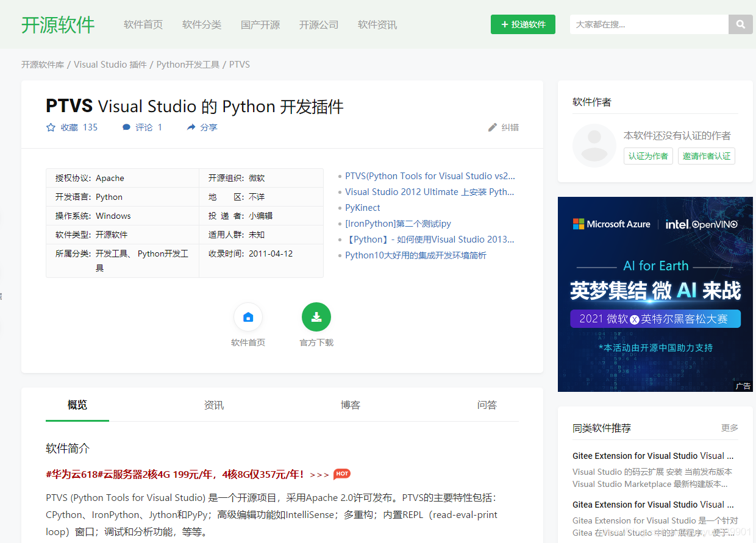Switch to the 问答 tab
This screenshot has width=756, height=543.
coord(487,405)
